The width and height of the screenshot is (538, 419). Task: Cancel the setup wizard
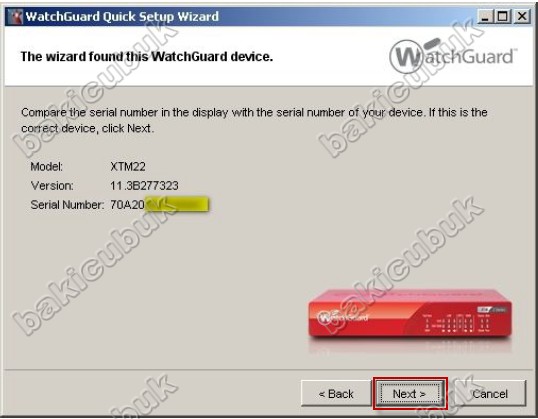[490, 394]
